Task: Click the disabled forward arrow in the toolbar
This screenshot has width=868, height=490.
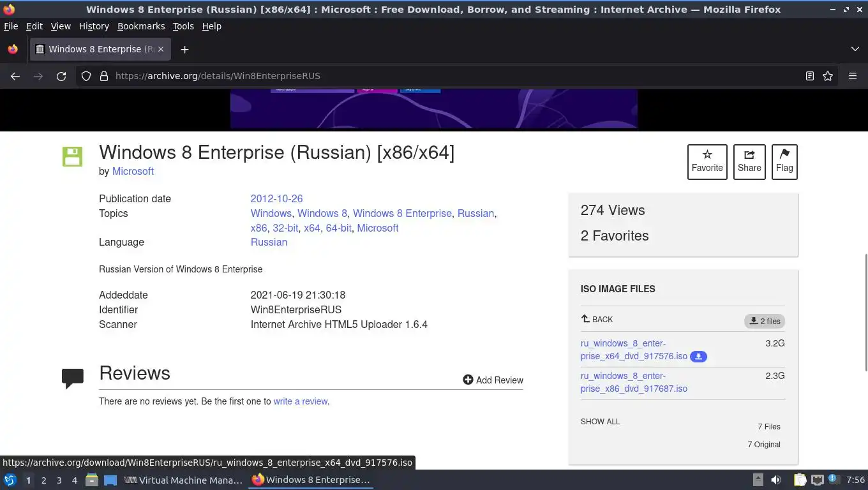Action: pos(38,76)
